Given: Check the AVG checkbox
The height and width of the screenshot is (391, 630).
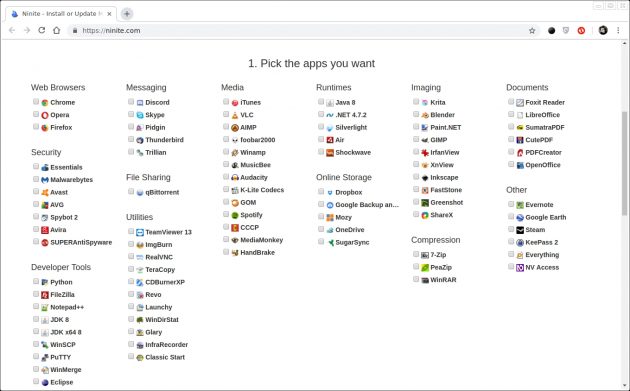Looking at the screenshot, I should pyautogui.click(x=36, y=204).
